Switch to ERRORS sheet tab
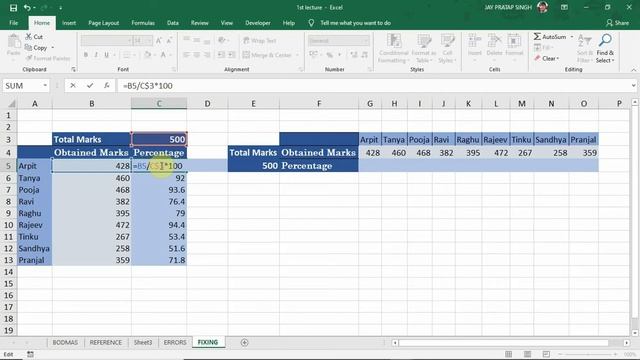The width and height of the screenshot is (640, 360). (x=175, y=342)
